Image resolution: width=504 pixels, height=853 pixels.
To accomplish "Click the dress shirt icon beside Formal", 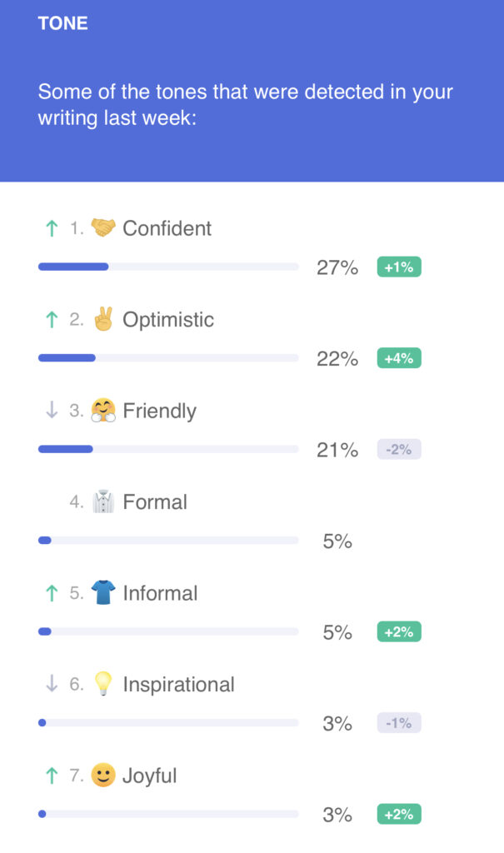I will click(103, 501).
